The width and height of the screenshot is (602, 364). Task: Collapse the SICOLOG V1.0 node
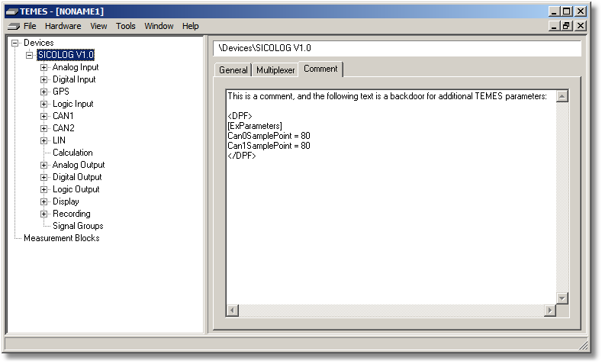click(x=29, y=55)
